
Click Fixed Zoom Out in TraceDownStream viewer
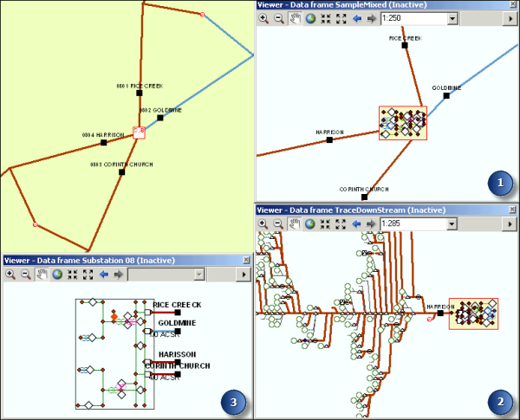[x=341, y=223]
